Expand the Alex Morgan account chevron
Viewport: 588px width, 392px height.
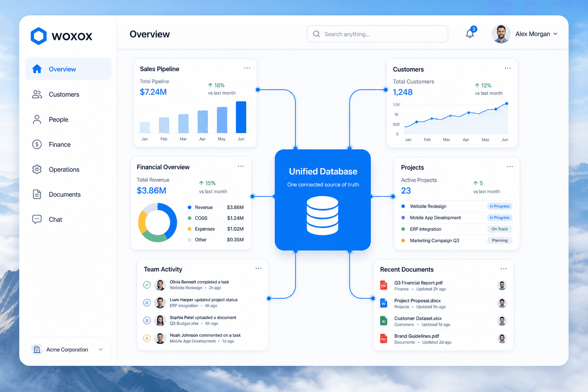tap(555, 34)
